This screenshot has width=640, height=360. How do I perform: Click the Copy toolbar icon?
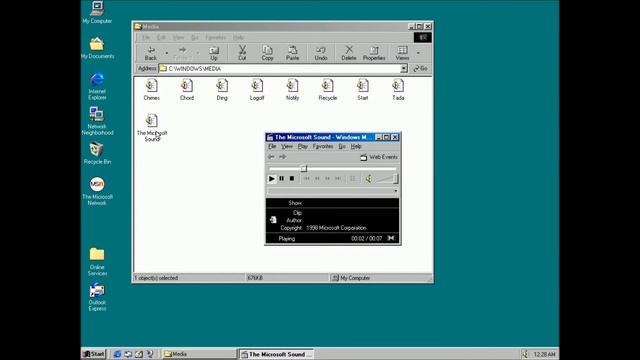[x=267, y=53]
